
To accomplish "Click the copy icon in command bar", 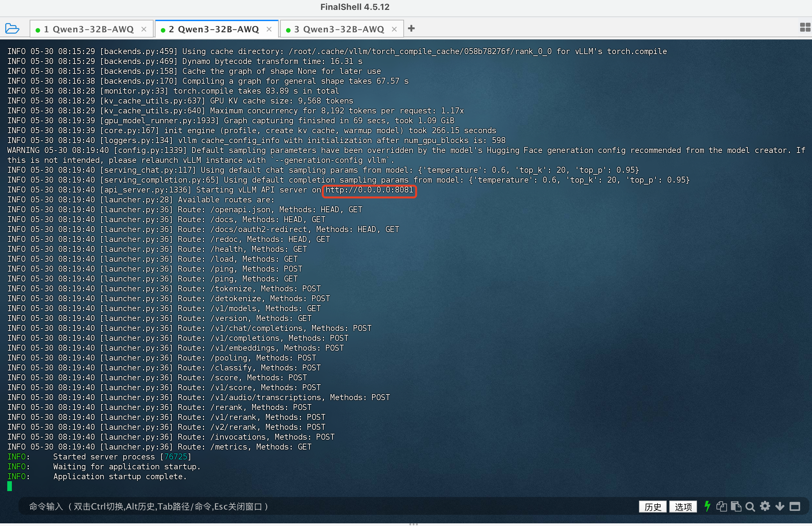I will 721,506.
